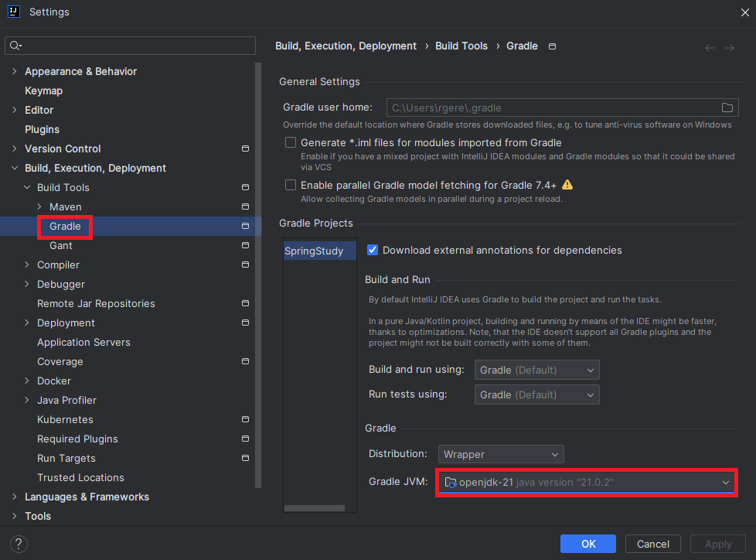
Task: Click the project-level icon on the Coverage row
Action: (245, 360)
